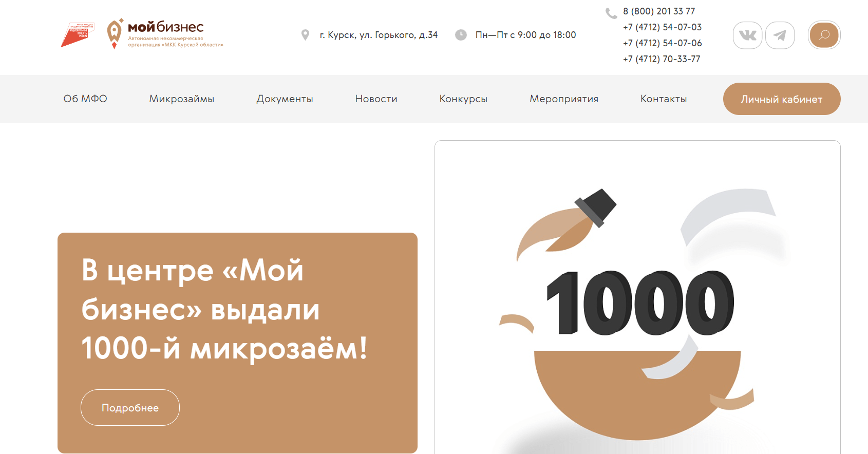
Task: Open the Об МФО menu item
Action: [x=85, y=99]
